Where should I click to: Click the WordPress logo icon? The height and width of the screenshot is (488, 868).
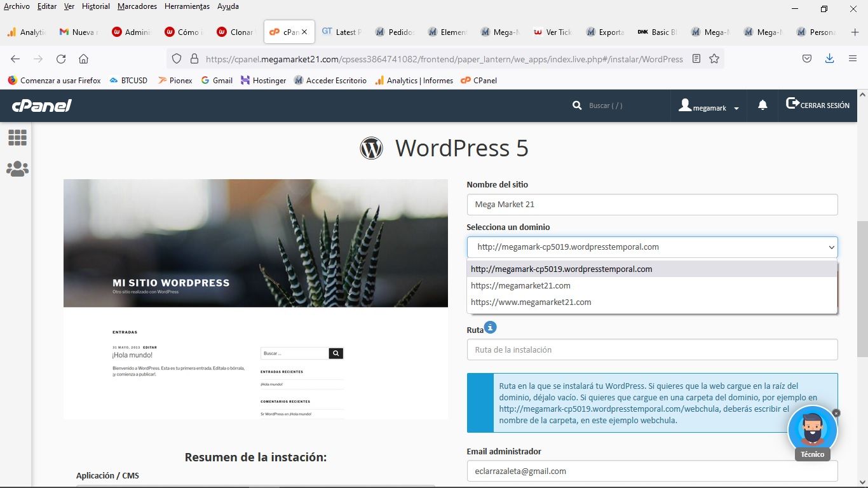pos(371,148)
